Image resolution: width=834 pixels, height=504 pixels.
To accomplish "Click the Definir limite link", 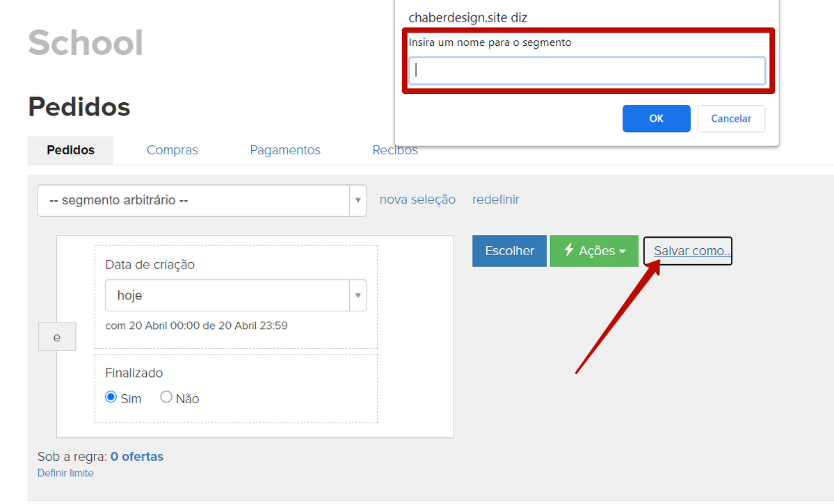I will tap(65, 473).
